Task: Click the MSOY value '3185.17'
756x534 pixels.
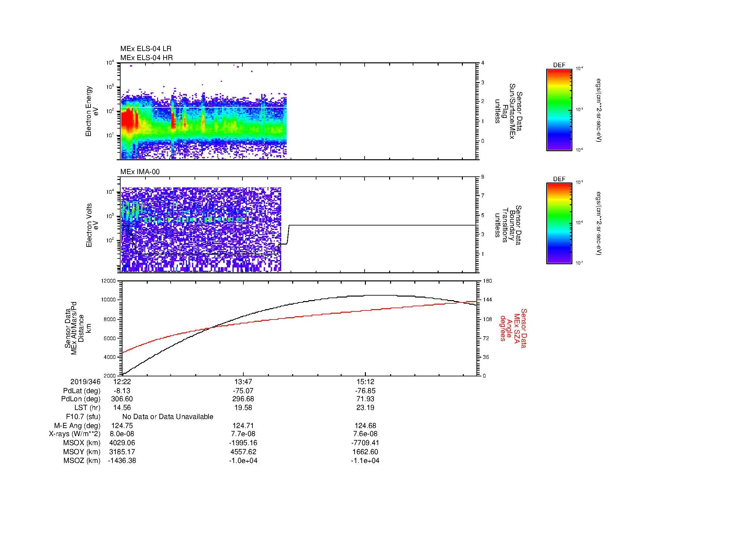Action: [122, 452]
